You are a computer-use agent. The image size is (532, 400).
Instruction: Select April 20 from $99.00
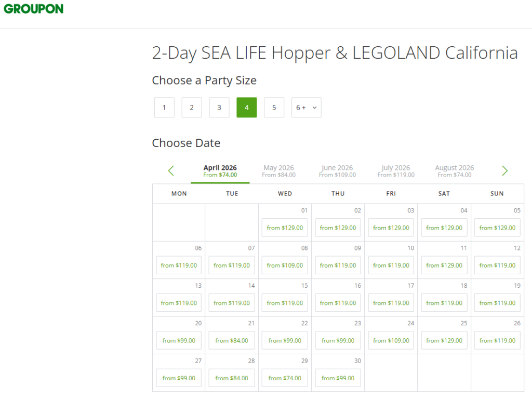[179, 341]
